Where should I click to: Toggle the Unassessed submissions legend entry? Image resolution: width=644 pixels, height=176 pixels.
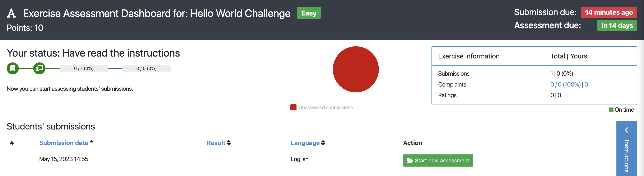[x=322, y=107]
